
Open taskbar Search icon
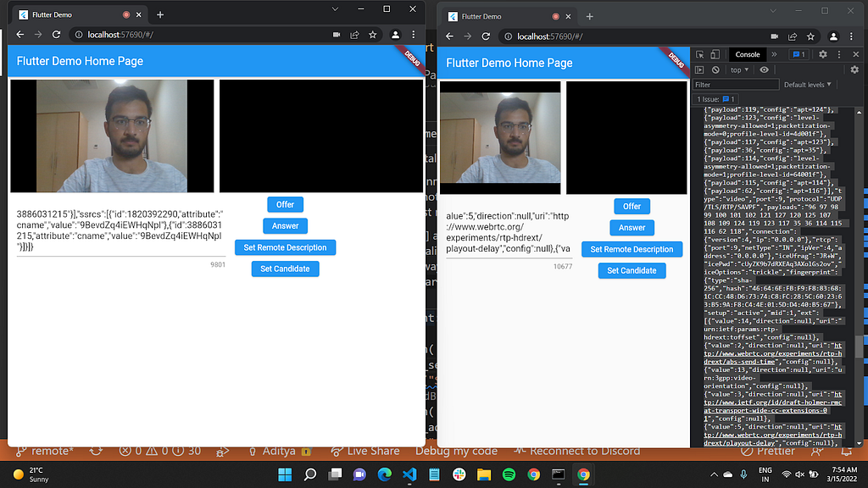click(310, 474)
